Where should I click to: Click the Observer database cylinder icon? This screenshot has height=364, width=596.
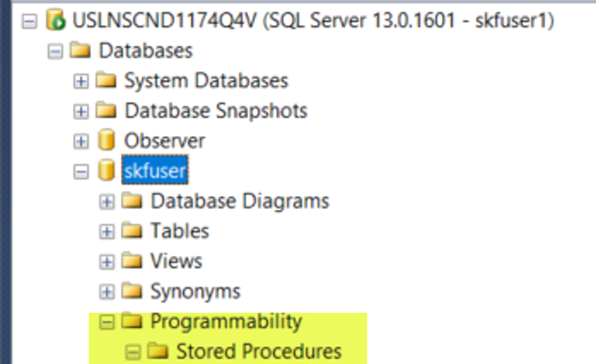point(106,140)
